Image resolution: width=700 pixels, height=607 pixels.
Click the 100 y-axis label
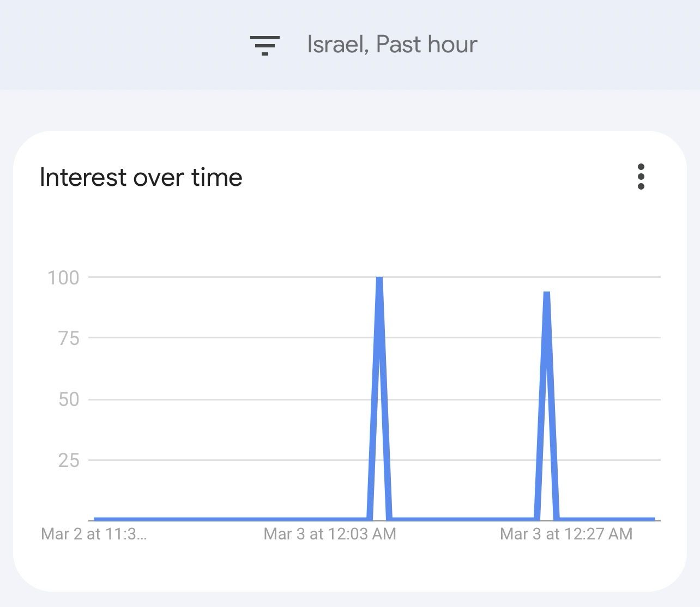click(x=63, y=278)
